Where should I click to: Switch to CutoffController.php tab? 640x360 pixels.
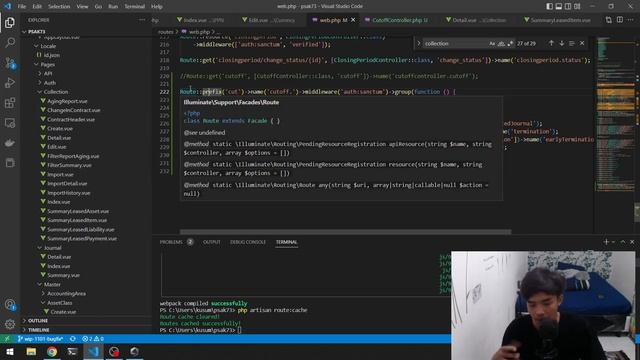[396, 20]
